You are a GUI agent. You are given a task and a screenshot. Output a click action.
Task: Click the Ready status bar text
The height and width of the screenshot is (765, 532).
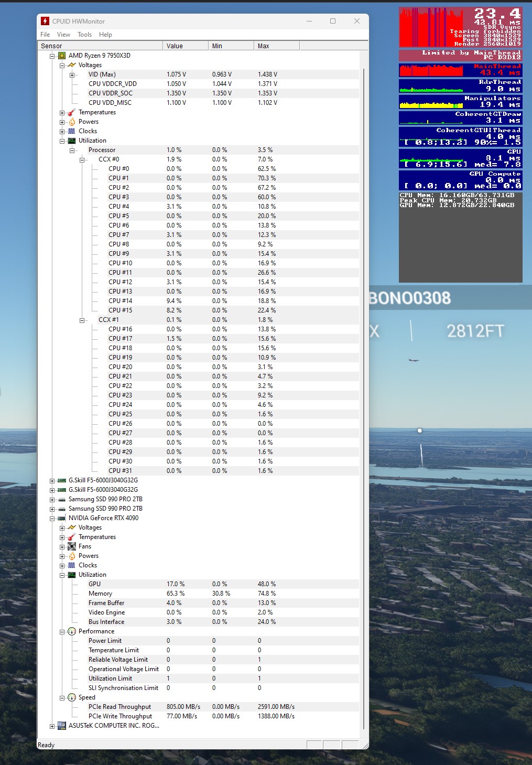point(46,745)
